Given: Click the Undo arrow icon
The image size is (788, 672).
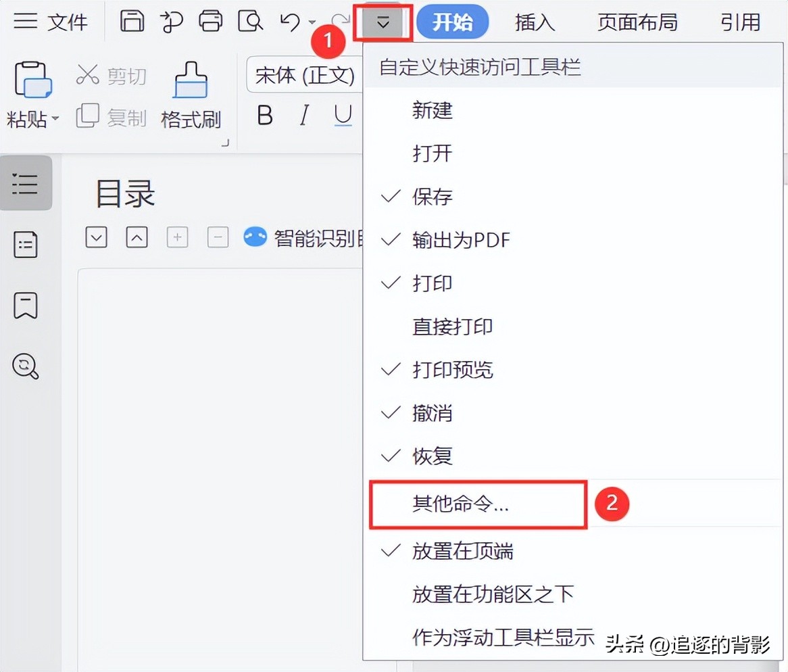Looking at the screenshot, I should point(290,22).
